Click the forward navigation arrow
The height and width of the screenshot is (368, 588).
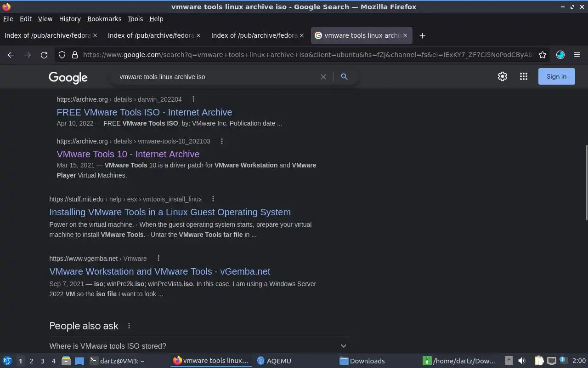click(x=28, y=55)
